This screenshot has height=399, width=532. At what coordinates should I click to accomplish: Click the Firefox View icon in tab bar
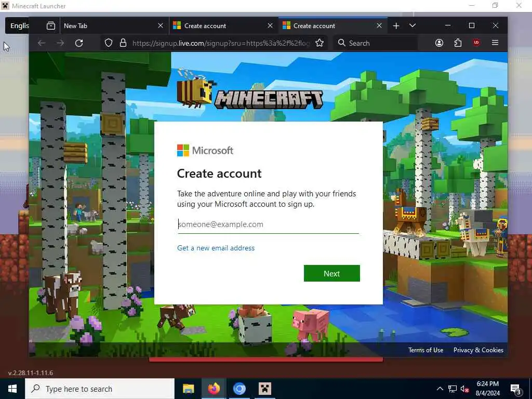(x=51, y=26)
